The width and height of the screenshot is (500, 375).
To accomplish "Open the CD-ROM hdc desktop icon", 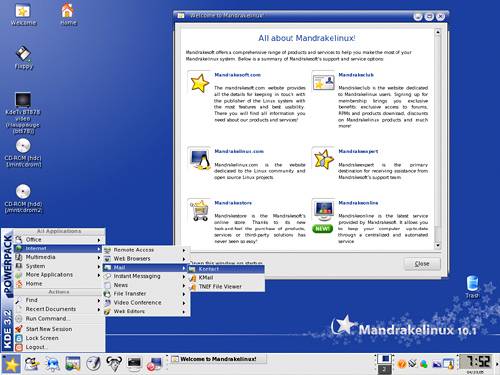I will point(23,153).
